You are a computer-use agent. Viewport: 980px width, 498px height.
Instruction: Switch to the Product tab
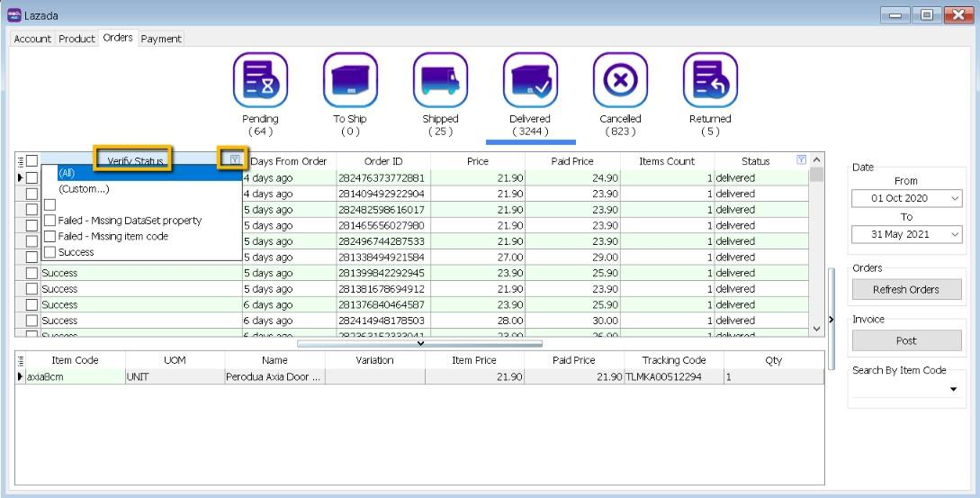[x=76, y=39]
